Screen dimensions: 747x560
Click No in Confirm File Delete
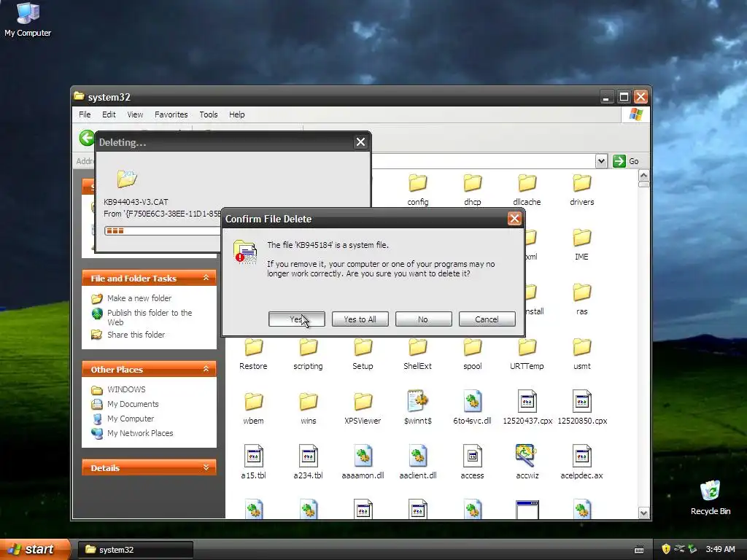tap(423, 319)
